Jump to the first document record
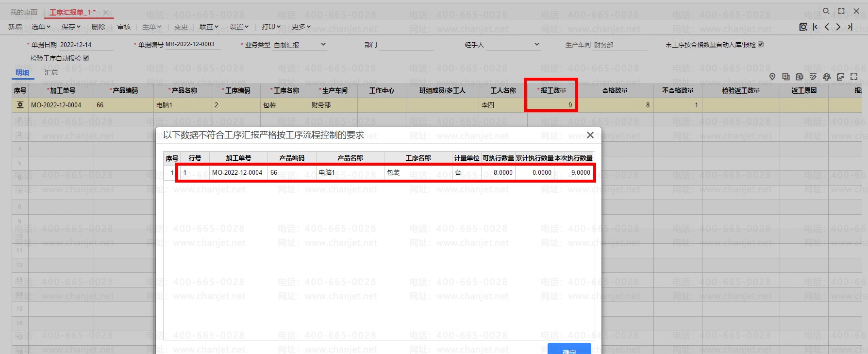Screen dimensions: 868x354 pos(815,27)
